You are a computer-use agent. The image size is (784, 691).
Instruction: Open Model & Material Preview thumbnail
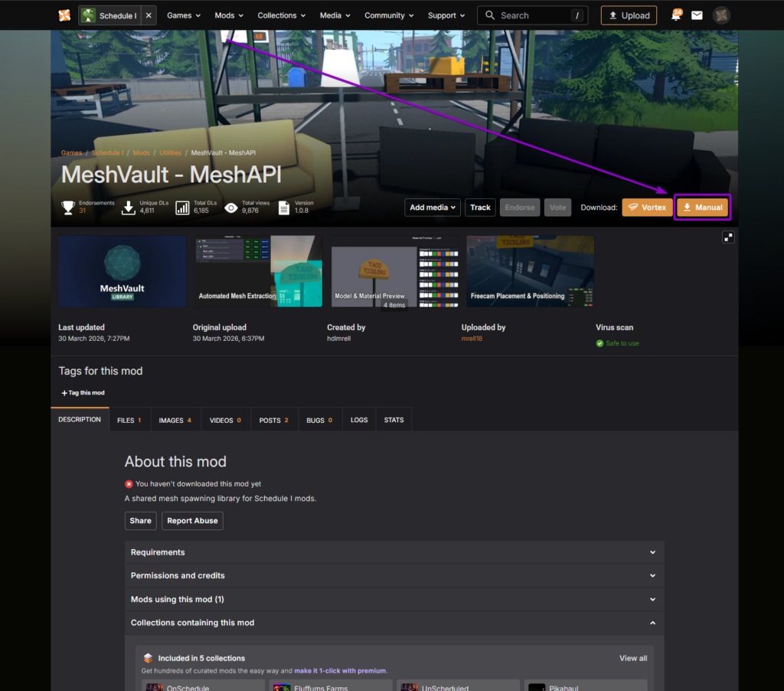coord(394,271)
